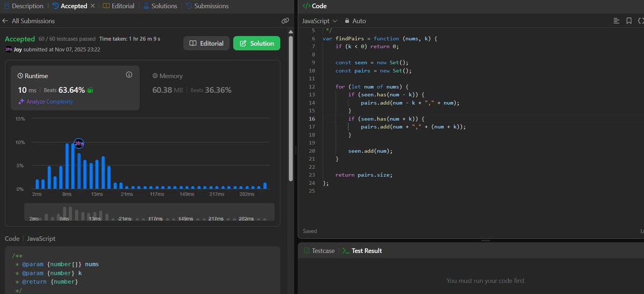
Task: Click the green Solution button
Action: click(257, 43)
